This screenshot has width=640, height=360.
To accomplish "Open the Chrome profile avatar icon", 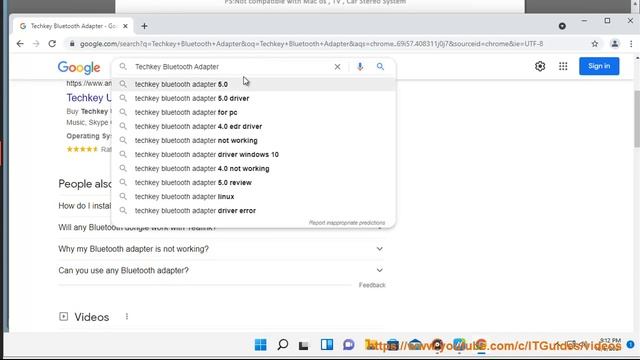I will pyautogui.click(x=614, y=44).
